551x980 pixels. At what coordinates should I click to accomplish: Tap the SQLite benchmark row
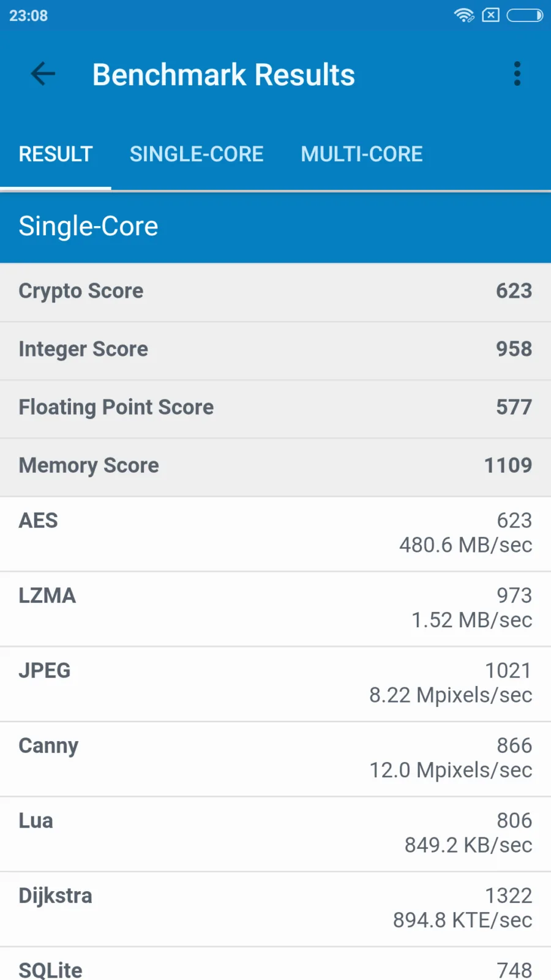click(x=275, y=964)
